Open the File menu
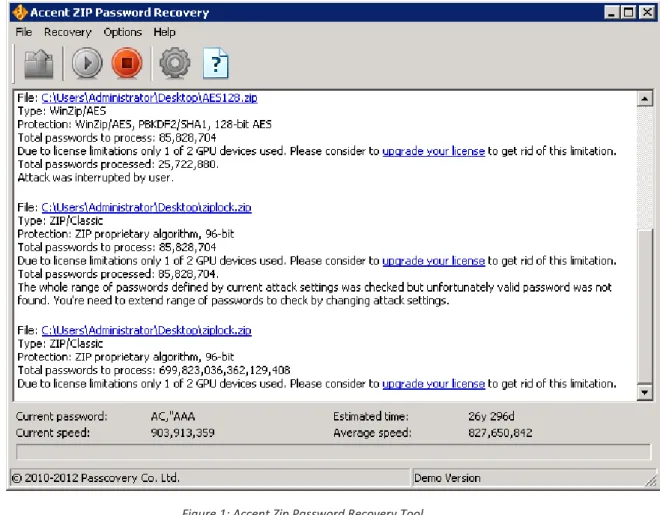Viewport: 660px width, 515px height. tap(24, 32)
